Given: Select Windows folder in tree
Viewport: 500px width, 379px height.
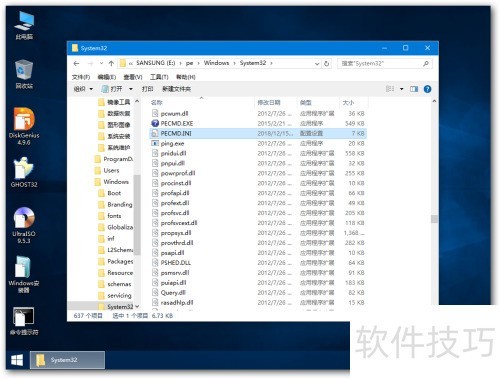Looking at the screenshot, I should 116,182.
